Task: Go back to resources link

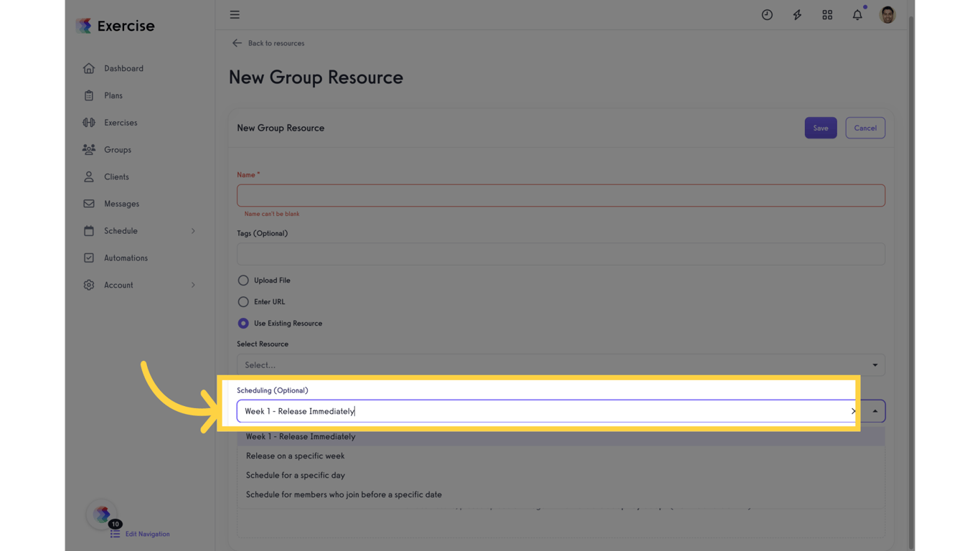Action: point(268,44)
